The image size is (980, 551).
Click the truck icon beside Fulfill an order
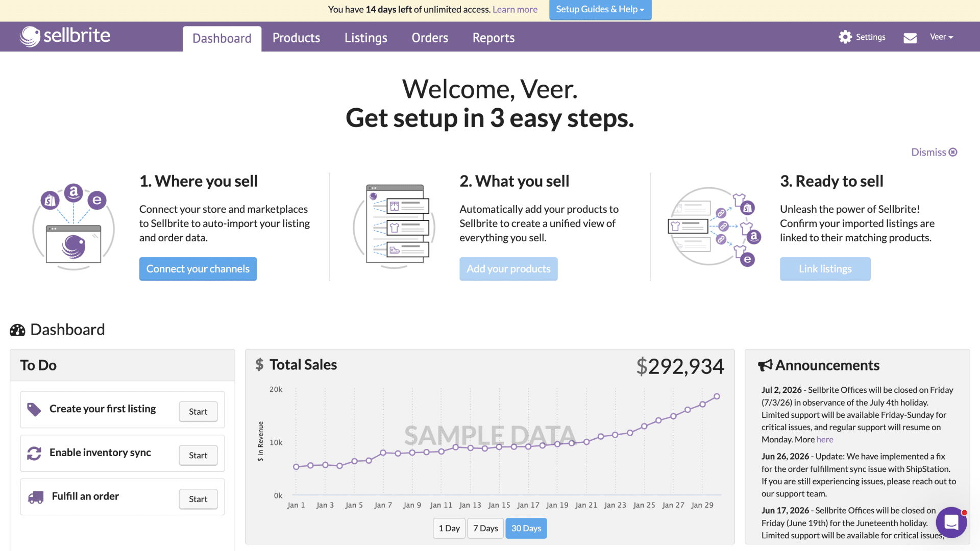[35, 497]
